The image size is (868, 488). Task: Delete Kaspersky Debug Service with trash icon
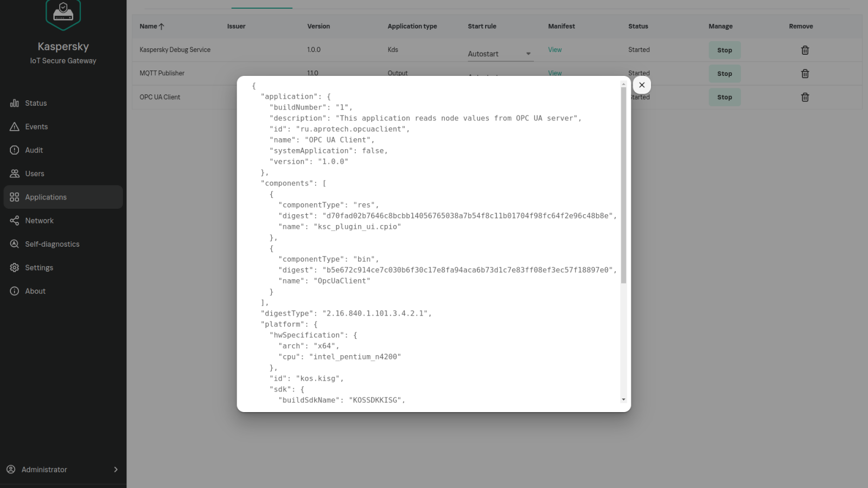[x=805, y=50]
